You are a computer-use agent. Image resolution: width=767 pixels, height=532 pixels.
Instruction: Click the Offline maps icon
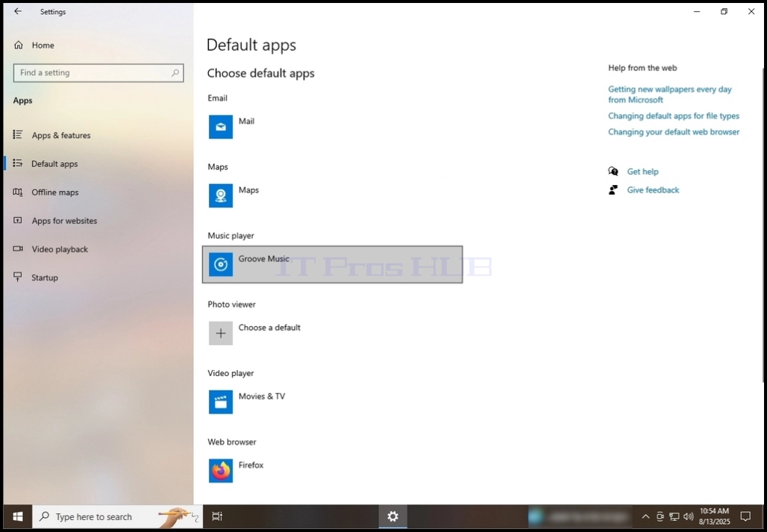pos(18,192)
